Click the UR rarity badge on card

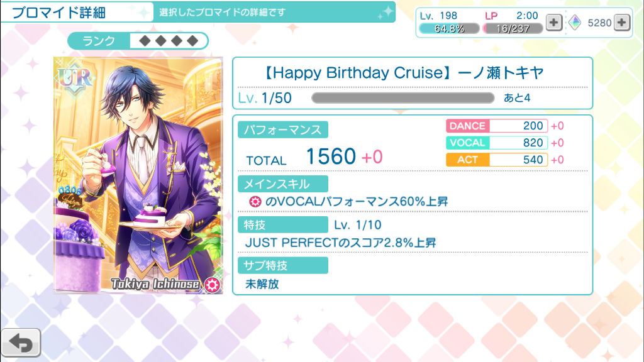75,78
